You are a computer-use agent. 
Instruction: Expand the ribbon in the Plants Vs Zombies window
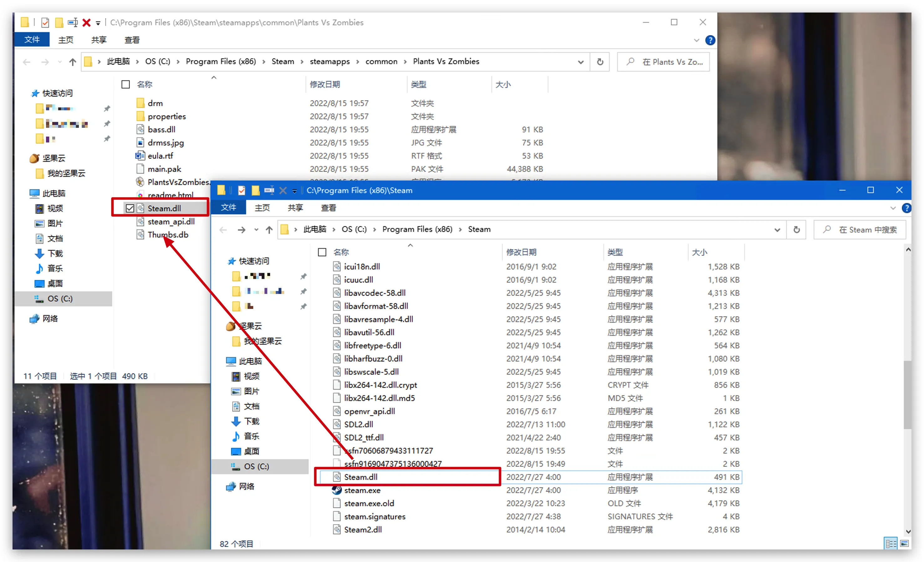coord(696,40)
